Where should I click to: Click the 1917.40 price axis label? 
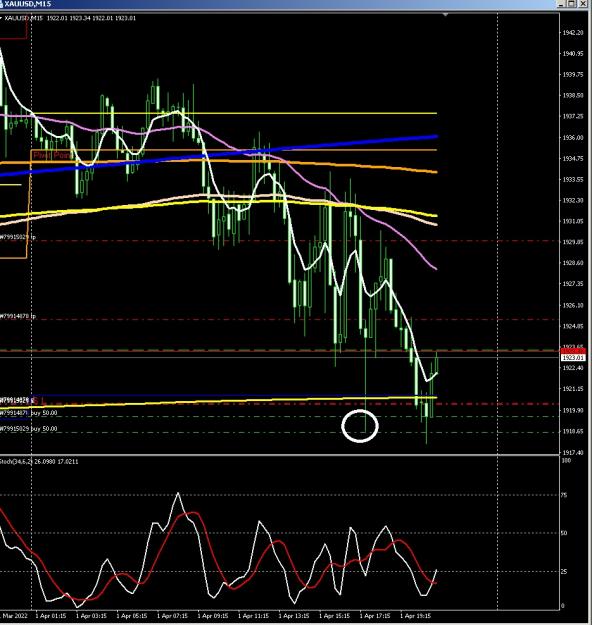(573, 452)
